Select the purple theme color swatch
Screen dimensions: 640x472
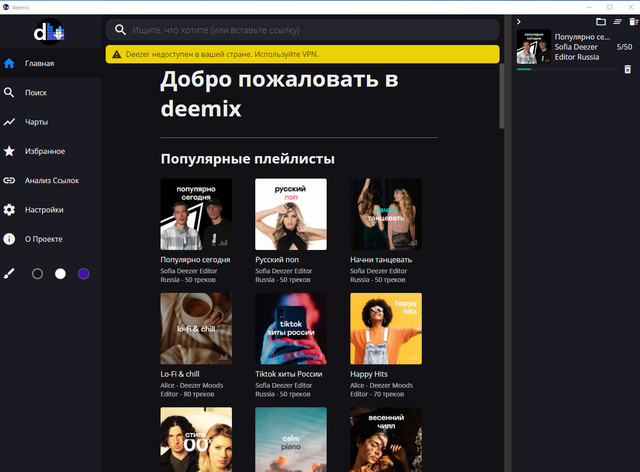click(x=84, y=274)
